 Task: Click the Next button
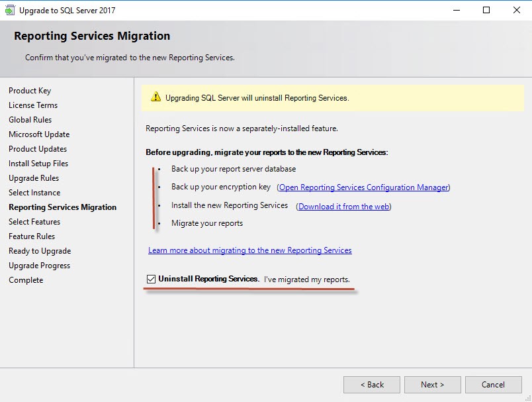(x=432, y=384)
